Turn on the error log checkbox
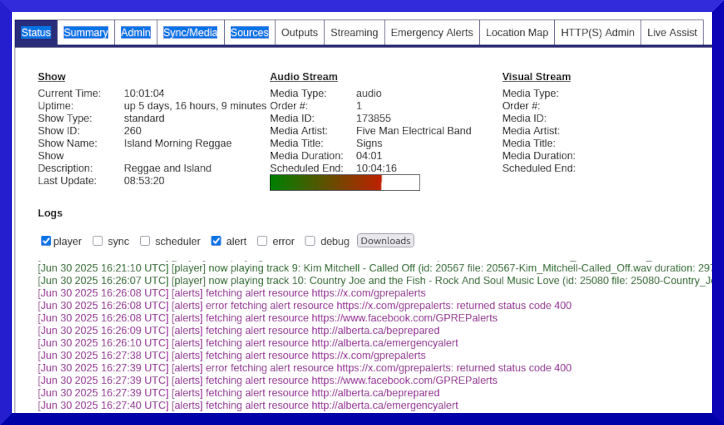Screen dimensions: 724x425 (x=263, y=241)
